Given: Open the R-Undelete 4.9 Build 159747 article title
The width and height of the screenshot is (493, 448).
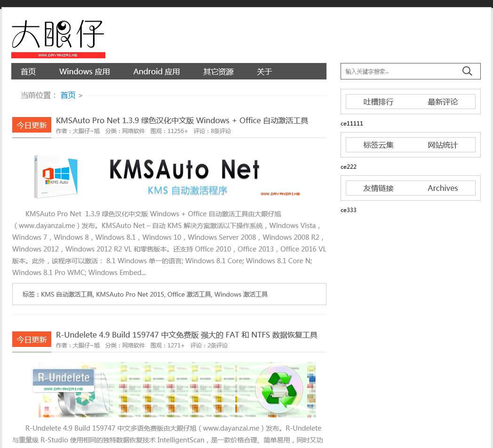Looking at the screenshot, I should coord(187,335).
